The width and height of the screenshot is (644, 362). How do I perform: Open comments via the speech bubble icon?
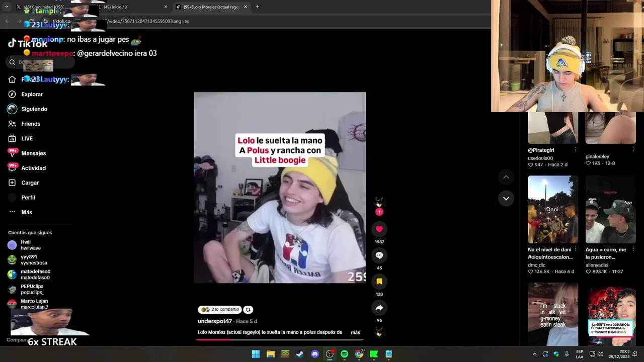coord(379,255)
